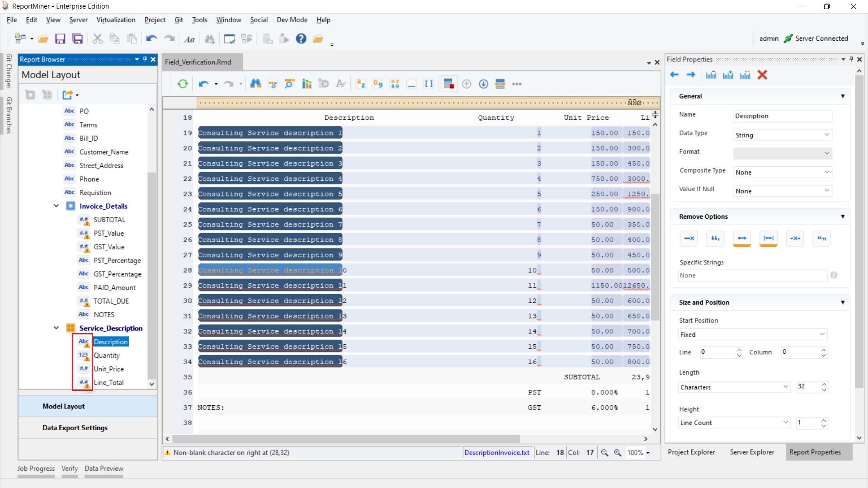Click the blue left arrow in Field Properties

click(x=674, y=75)
